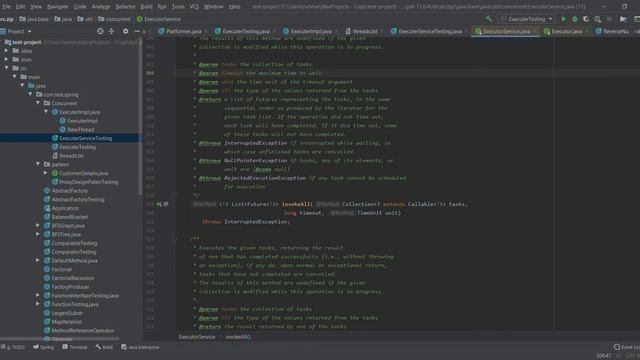Click the implemented-method gutter icon next to invokeAll
The width and height of the screenshot is (640, 360).
coord(159,204)
